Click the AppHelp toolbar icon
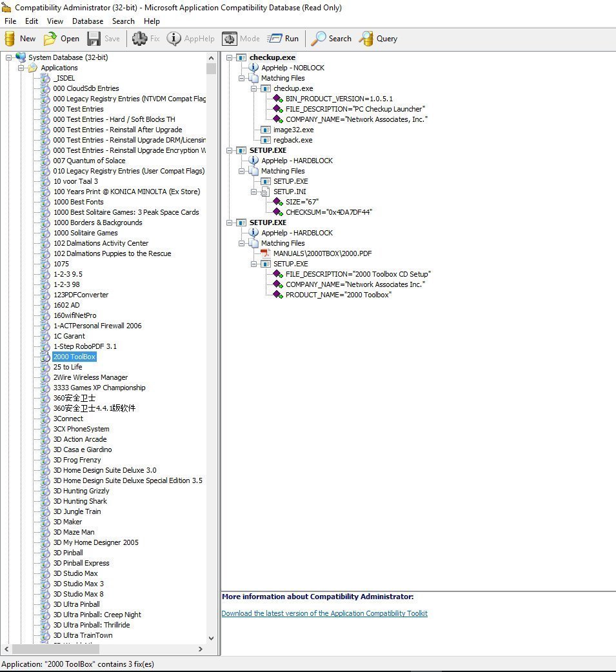The width and height of the screenshot is (616, 672). (190, 38)
